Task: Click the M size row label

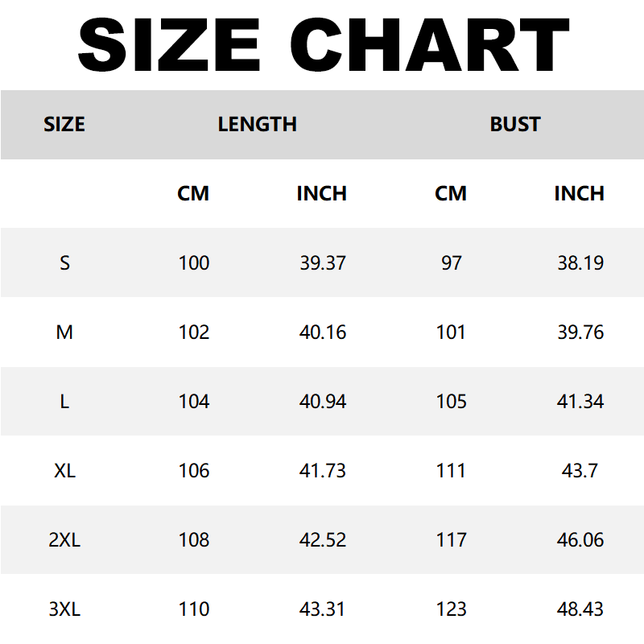Action: (x=64, y=332)
